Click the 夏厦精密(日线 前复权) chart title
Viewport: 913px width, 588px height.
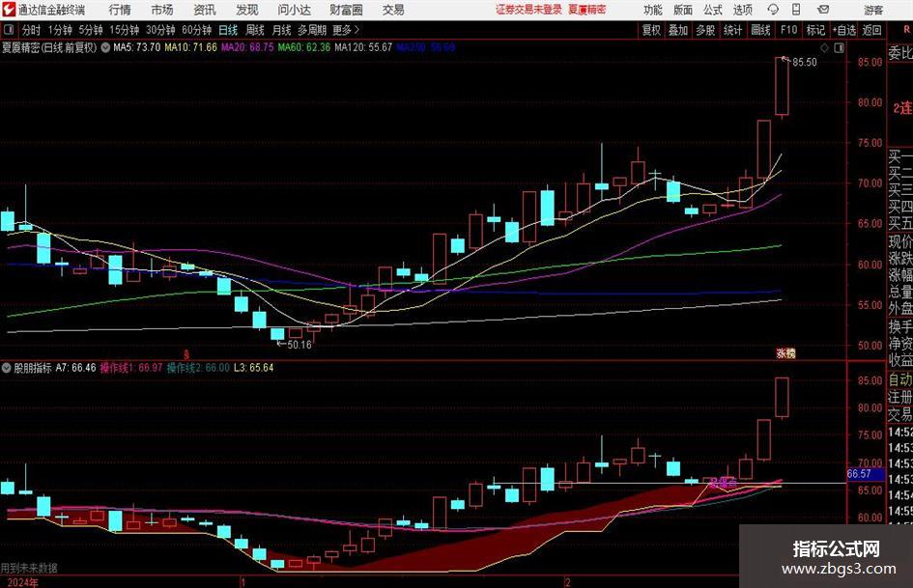(49, 47)
